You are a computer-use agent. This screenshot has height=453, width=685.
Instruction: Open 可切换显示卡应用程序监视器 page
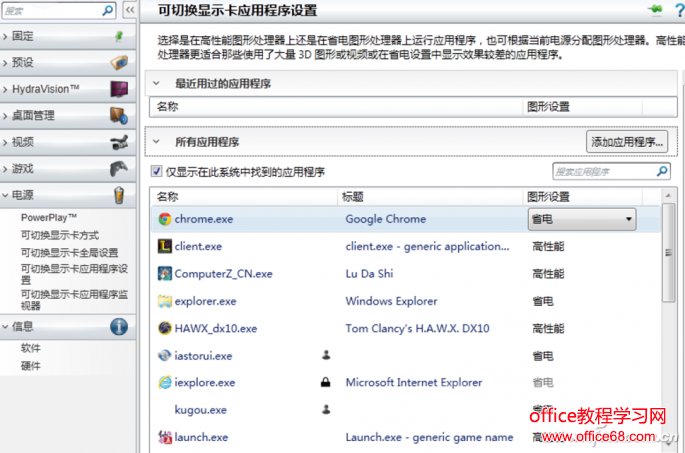coord(74,300)
